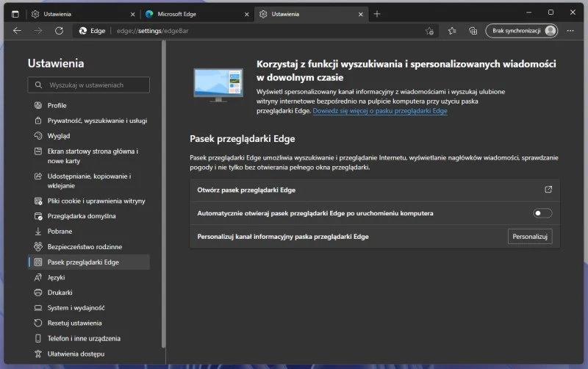Add page to favorites with star icon
The image size is (588, 369).
tap(429, 31)
